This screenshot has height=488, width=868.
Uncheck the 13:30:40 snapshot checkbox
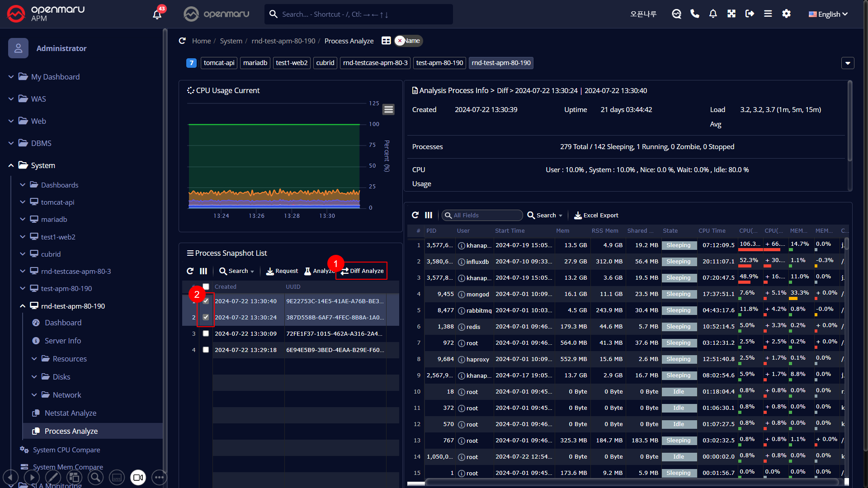pos(206,301)
